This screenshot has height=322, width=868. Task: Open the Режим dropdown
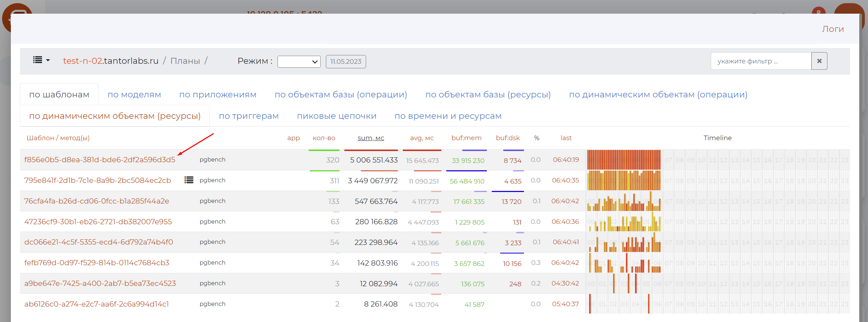(299, 62)
